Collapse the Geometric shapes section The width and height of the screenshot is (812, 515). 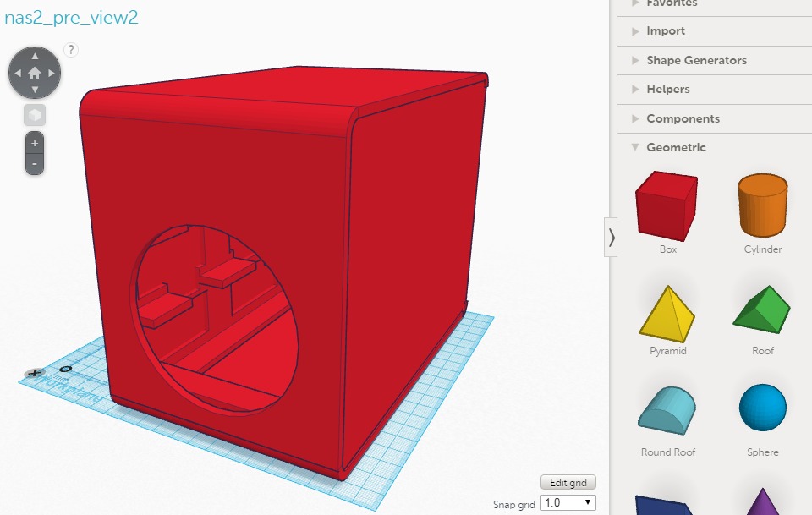[x=675, y=147]
